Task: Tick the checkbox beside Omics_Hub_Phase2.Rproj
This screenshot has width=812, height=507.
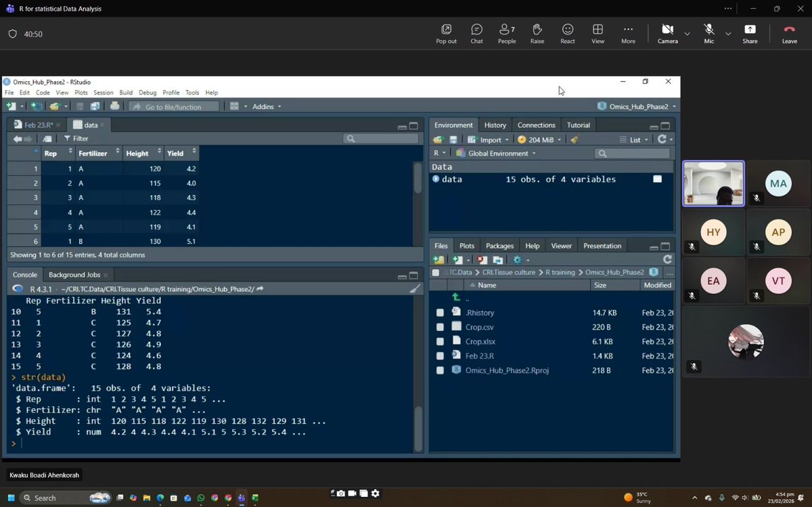Action: point(440,370)
